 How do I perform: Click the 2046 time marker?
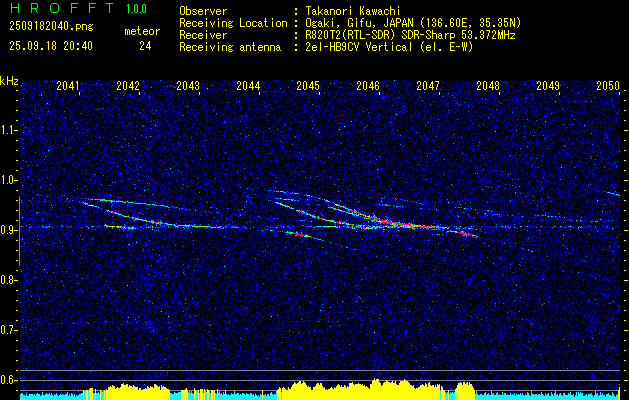coord(368,86)
